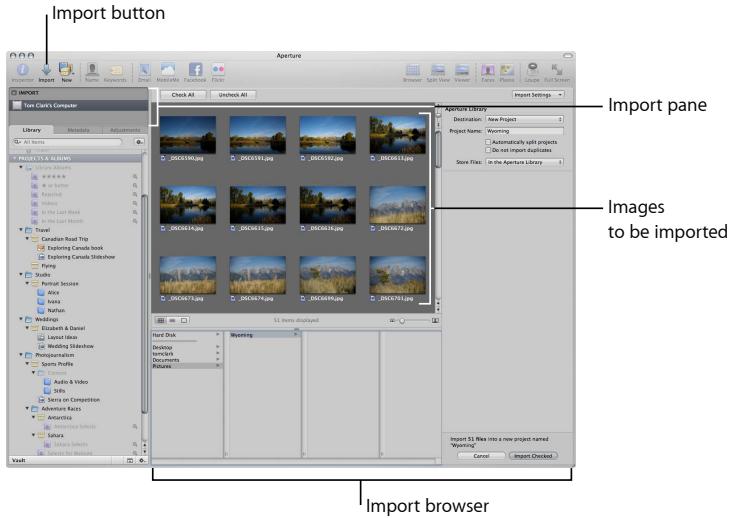Share via the Flickr toolbar icon
732x518 pixels.
pos(218,70)
